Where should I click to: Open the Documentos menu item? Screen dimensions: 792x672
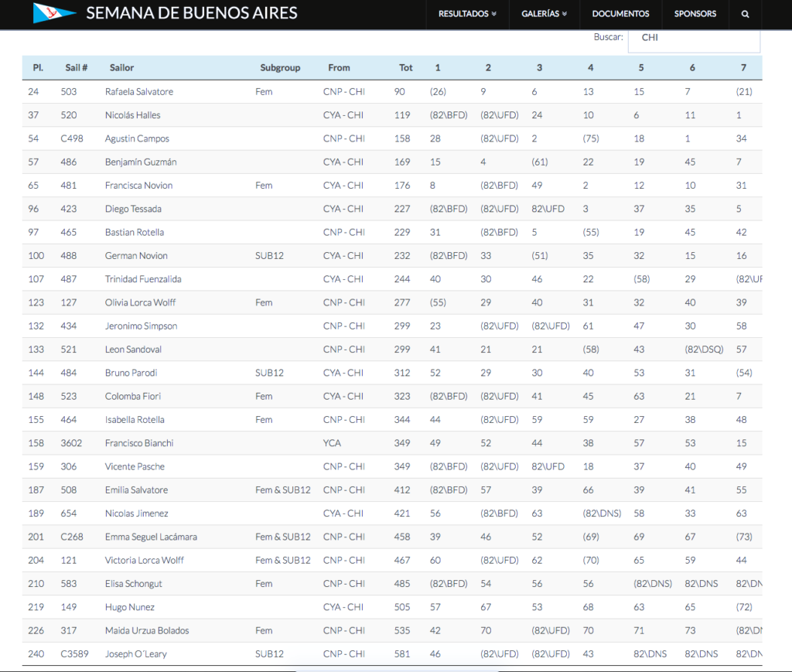(x=620, y=14)
